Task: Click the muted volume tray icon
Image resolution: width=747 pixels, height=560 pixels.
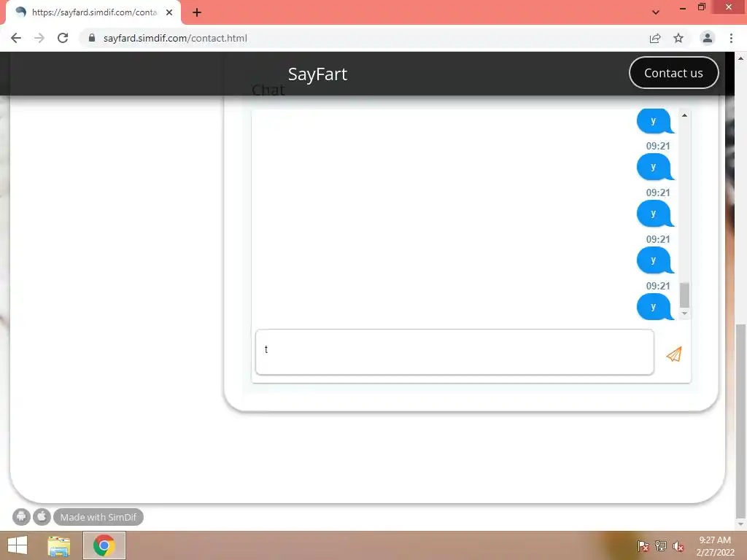Action: click(x=678, y=545)
